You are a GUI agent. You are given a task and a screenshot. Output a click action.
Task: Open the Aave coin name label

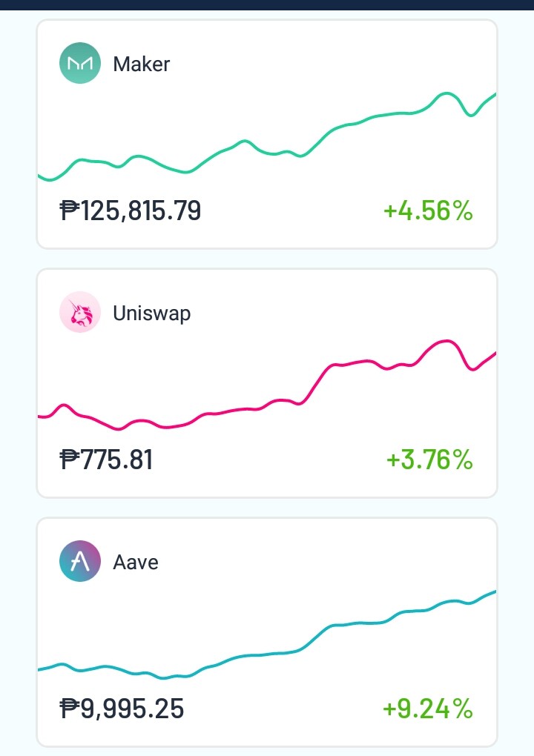(x=136, y=562)
